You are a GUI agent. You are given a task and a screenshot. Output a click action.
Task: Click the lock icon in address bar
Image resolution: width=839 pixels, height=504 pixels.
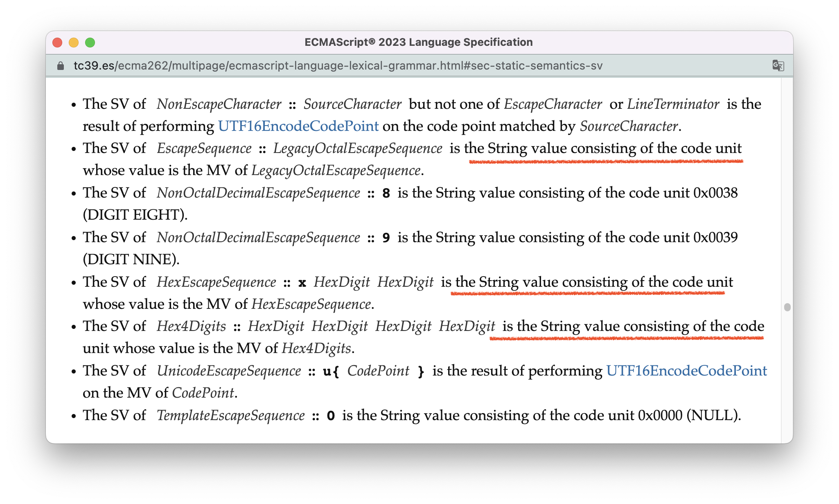61,66
